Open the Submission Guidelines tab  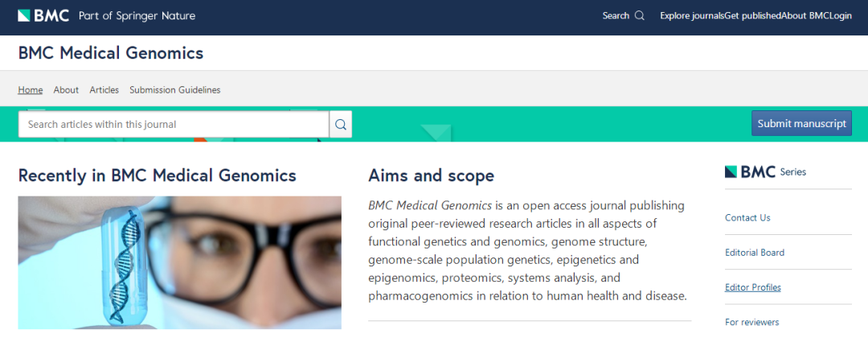[175, 90]
